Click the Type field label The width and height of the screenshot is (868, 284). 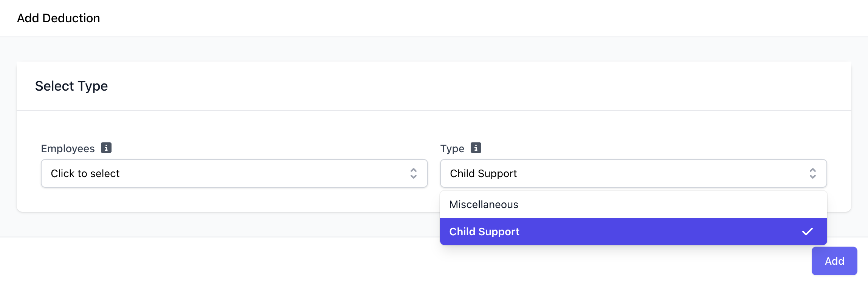point(452,148)
